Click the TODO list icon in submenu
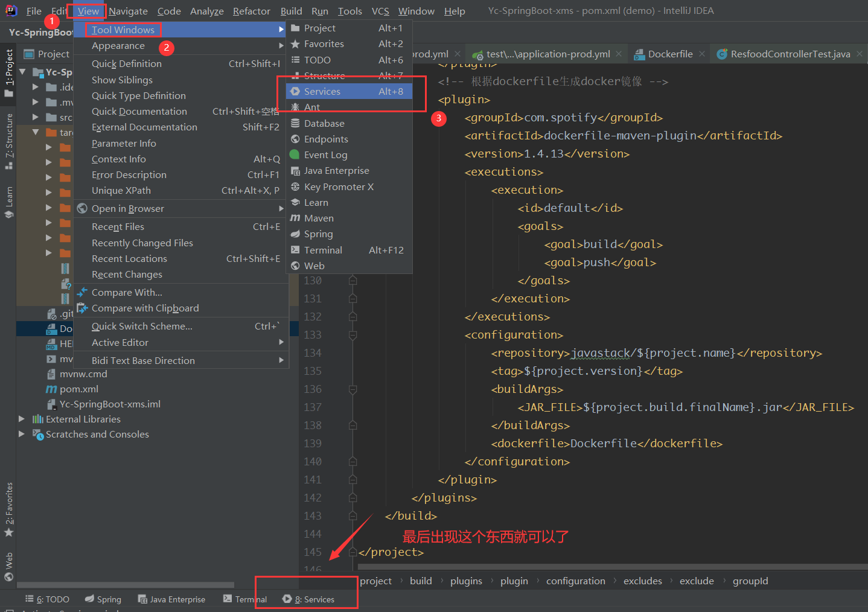868x612 pixels. point(295,60)
